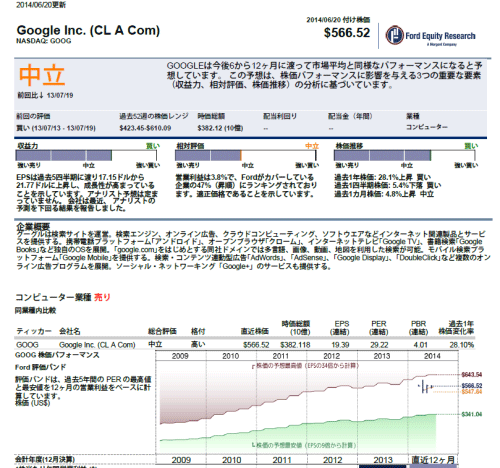Click 過去1年株価: 28.1%上昇 line
Screen dimensions: 500x468
coord(382,177)
